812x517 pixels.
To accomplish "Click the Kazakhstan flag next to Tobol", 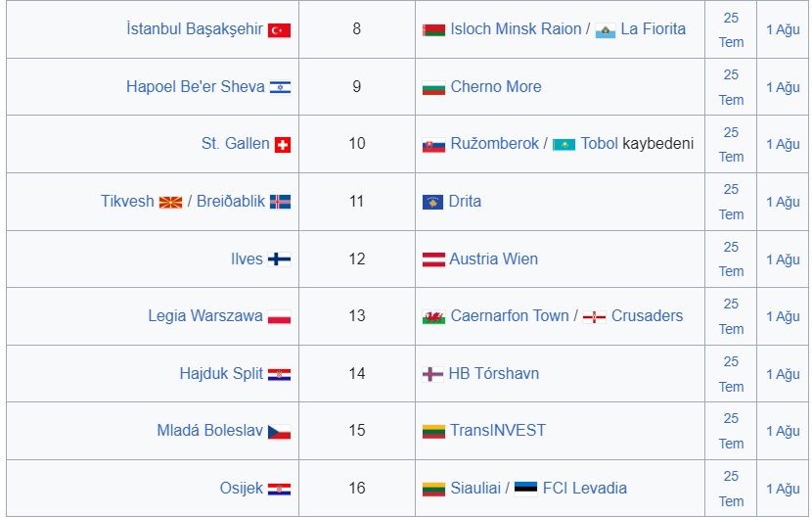I will pos(564,145).
